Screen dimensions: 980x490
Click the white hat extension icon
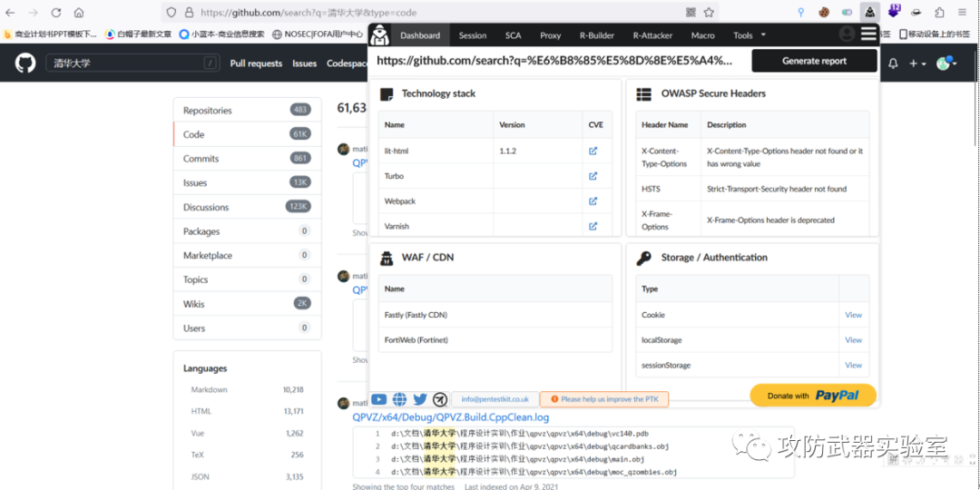916,12
